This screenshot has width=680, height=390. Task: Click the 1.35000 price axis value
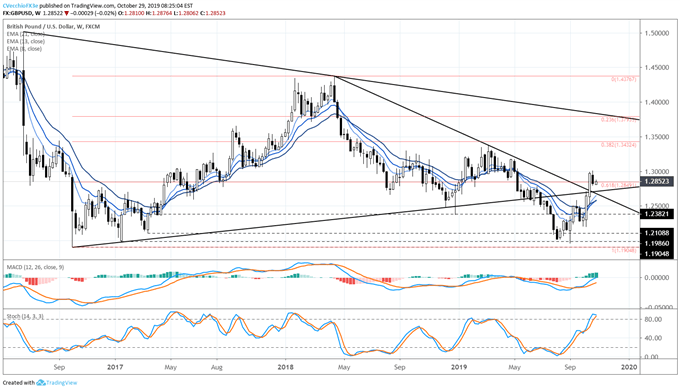click(656, 137)
